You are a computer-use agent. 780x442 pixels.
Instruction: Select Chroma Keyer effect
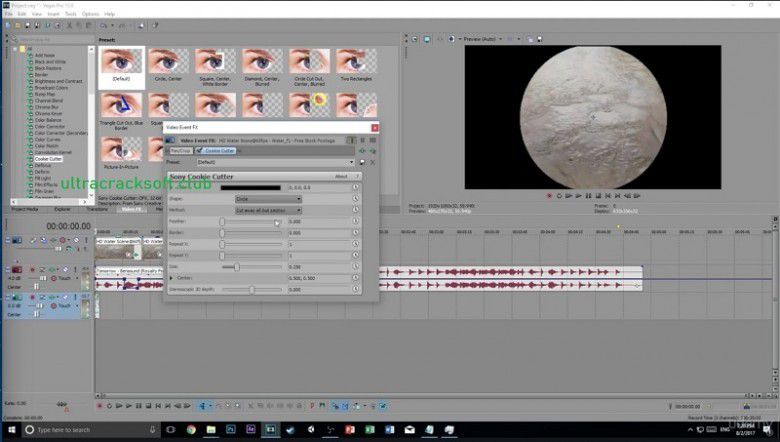(48, 113)
